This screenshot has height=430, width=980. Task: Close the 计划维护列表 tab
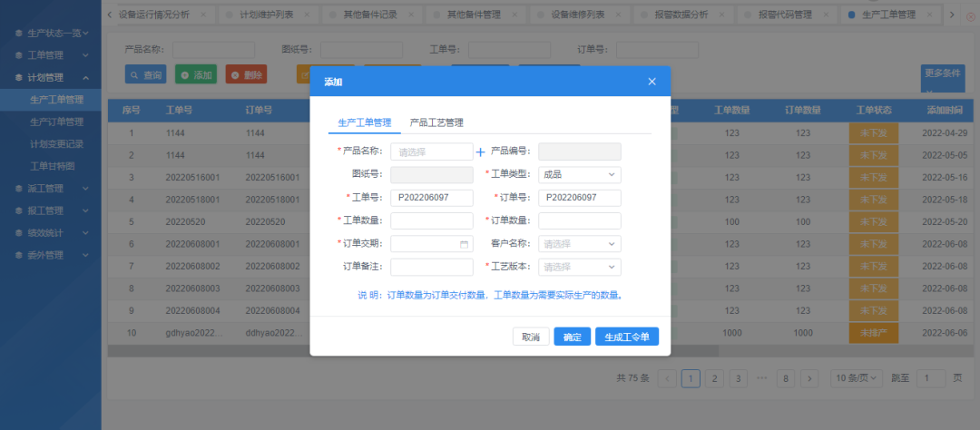(x=308, y=15)
